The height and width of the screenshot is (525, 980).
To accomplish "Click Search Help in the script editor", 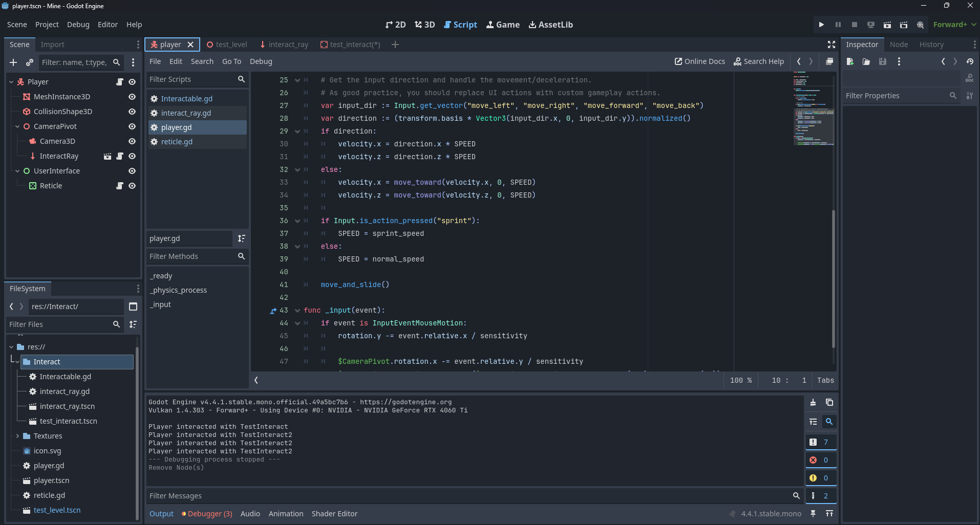I will 759,61.
